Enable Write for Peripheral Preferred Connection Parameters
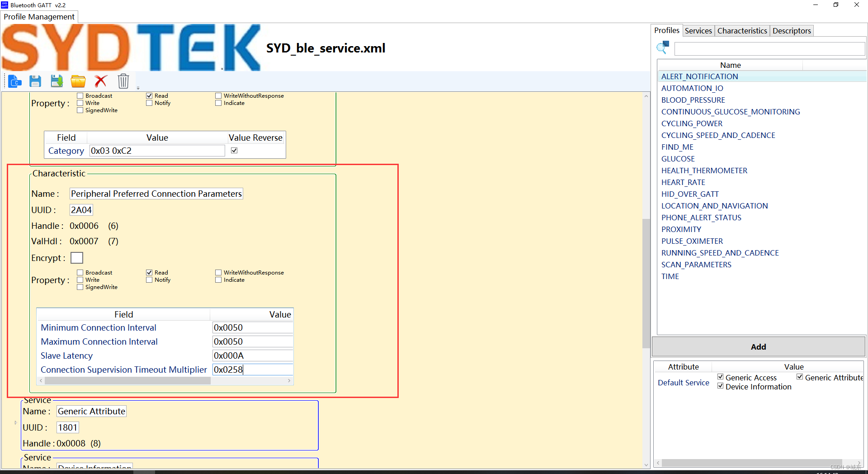The image size is (868, 474). [x=80, y=280]
